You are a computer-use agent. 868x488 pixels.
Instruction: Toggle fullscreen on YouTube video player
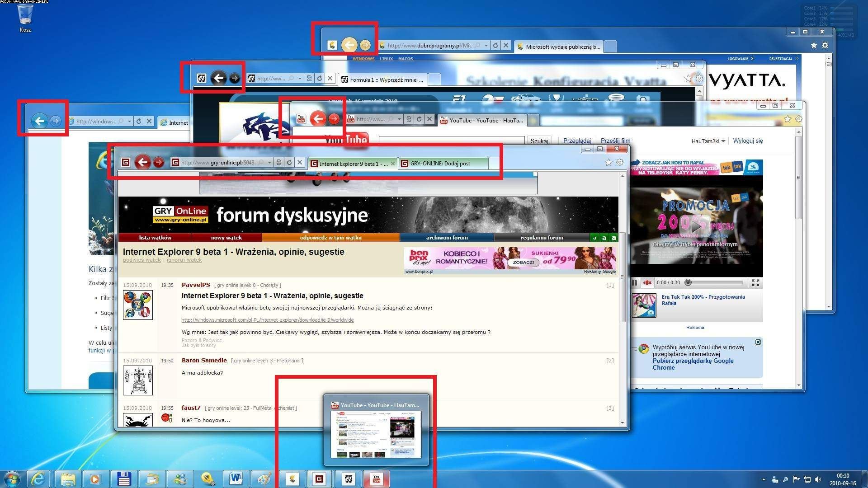[x=755, y=282]
